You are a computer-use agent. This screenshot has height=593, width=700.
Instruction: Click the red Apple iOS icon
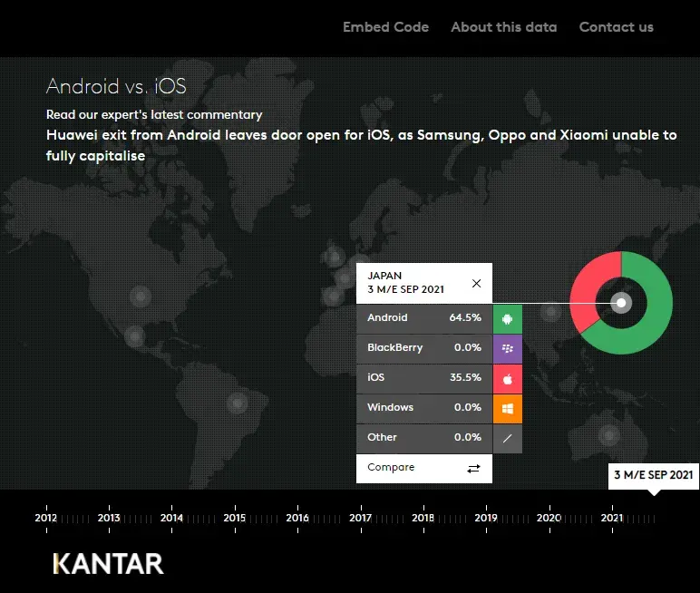click(x=508, y=378)
